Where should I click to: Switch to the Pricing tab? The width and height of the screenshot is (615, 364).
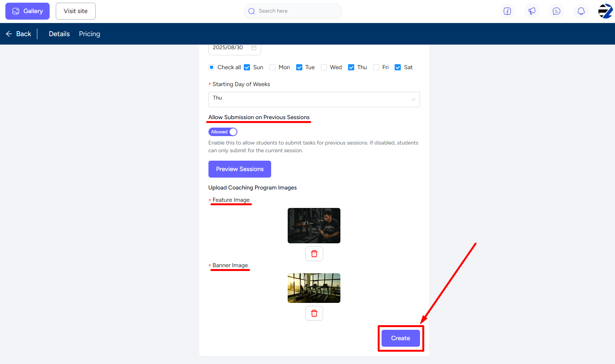(90, 34)
